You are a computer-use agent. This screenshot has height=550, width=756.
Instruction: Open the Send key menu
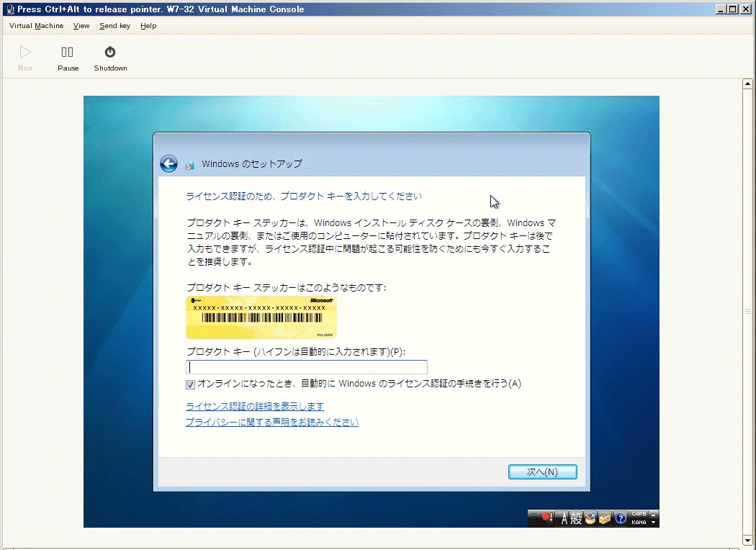(x=114, y=25)
